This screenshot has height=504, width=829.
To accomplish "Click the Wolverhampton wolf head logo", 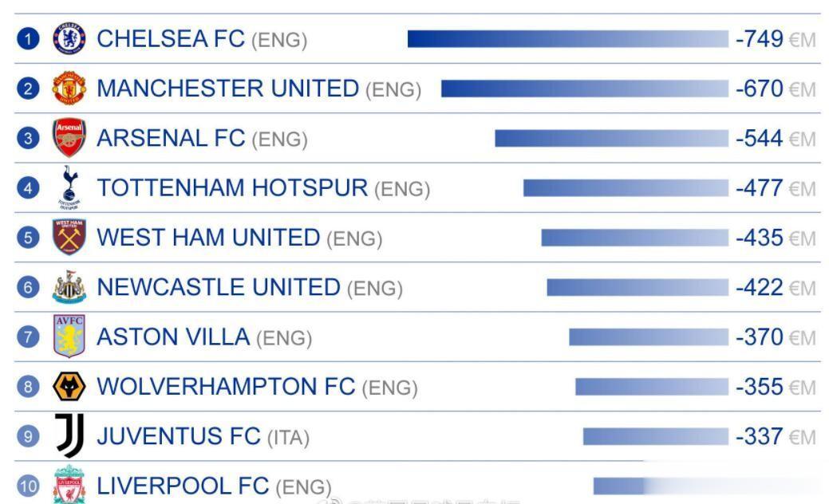I will (x=69, y=386).
